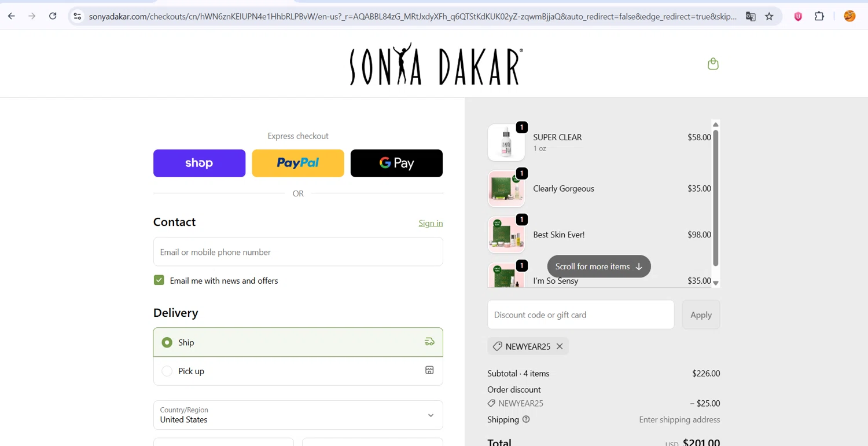Select the Ship delivery option
The image size is (868, 446).
[298, 342]
